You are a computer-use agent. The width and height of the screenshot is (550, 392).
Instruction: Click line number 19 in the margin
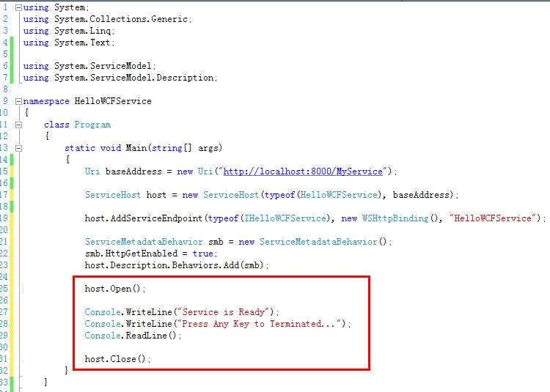coord(4,218)
